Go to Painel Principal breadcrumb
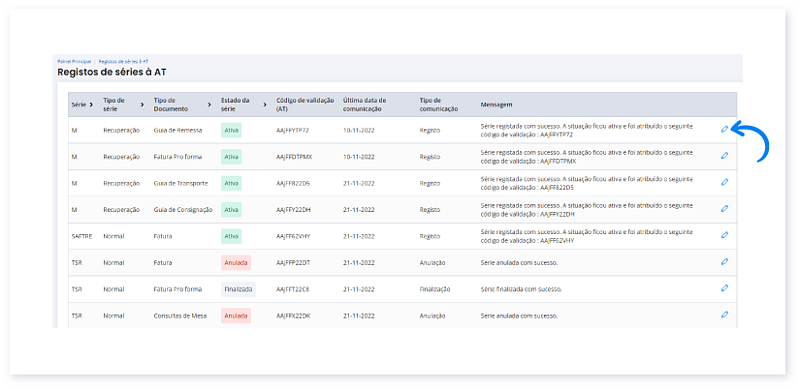This screenshot has width=800, height=389. 74,61
